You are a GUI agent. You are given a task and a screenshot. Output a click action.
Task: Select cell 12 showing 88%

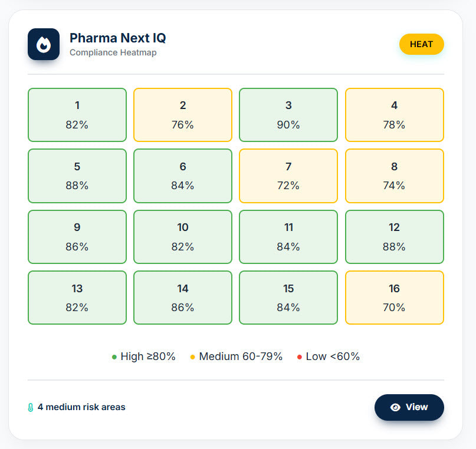(x=394, y=237)
